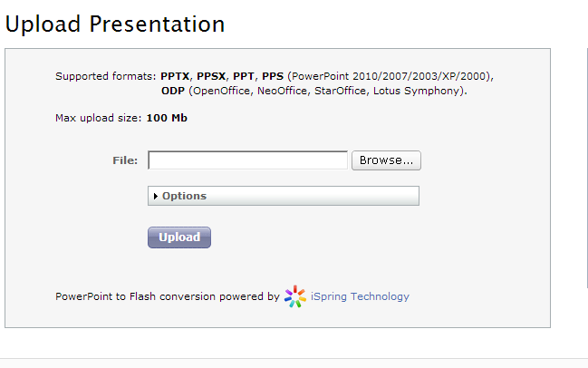Click the colorful iSpring logo icon
This screenshot has height=368, width=588.
coord(295,296)
